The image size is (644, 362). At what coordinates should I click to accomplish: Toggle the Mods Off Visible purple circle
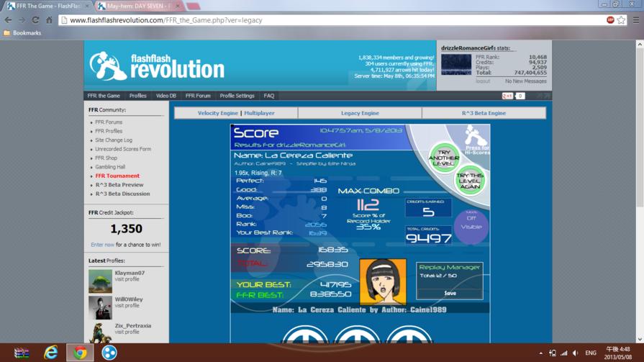pos(471,225)
